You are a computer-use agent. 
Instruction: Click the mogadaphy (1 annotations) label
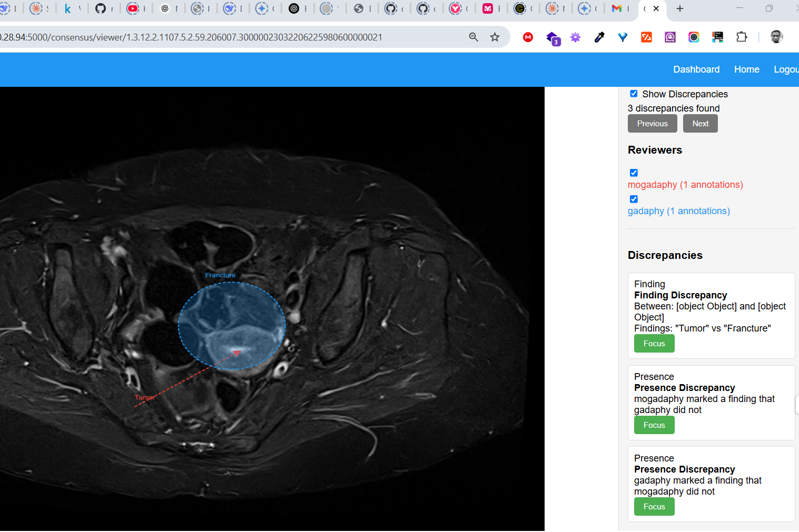[685, 185]
